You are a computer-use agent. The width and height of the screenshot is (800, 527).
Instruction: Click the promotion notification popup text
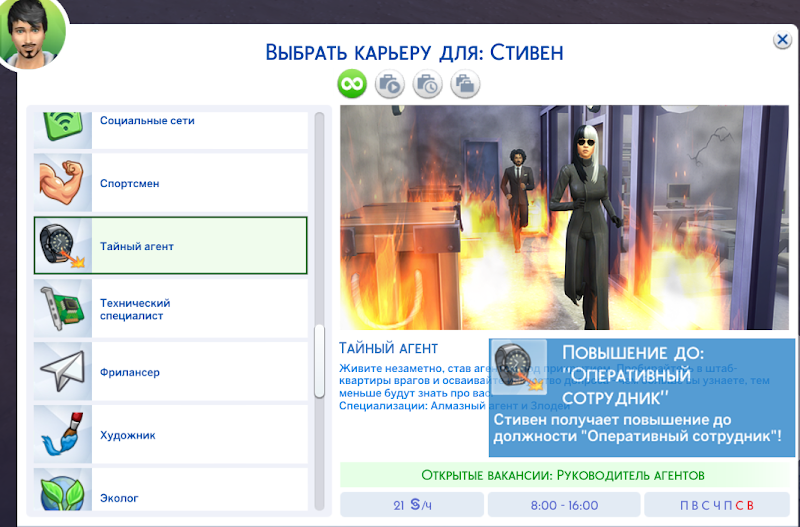coord(637,428)
